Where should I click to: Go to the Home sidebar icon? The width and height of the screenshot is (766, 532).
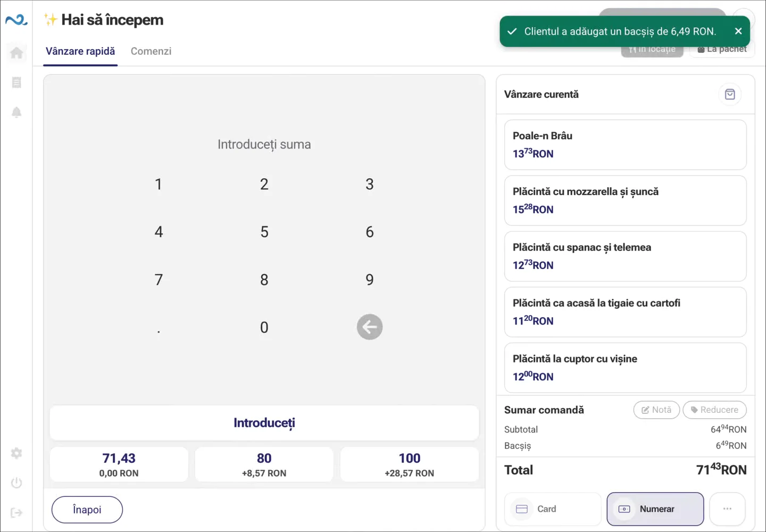click(16, 53)
